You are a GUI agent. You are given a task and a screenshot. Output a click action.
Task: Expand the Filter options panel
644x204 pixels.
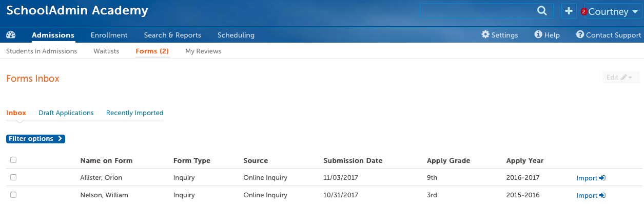coord(35,139)
